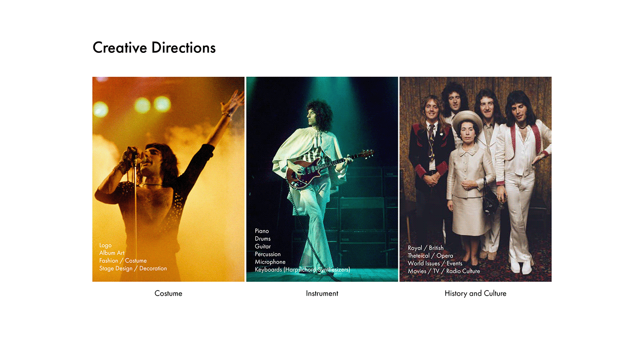Open the Costume concert photo

click(x=168, y=179)
